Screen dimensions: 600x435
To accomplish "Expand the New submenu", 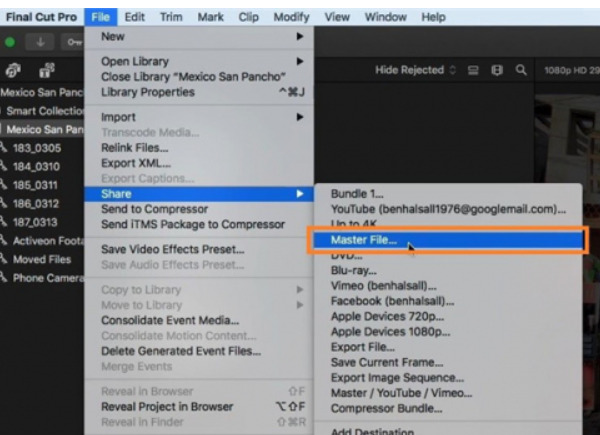I will (200, 36).
